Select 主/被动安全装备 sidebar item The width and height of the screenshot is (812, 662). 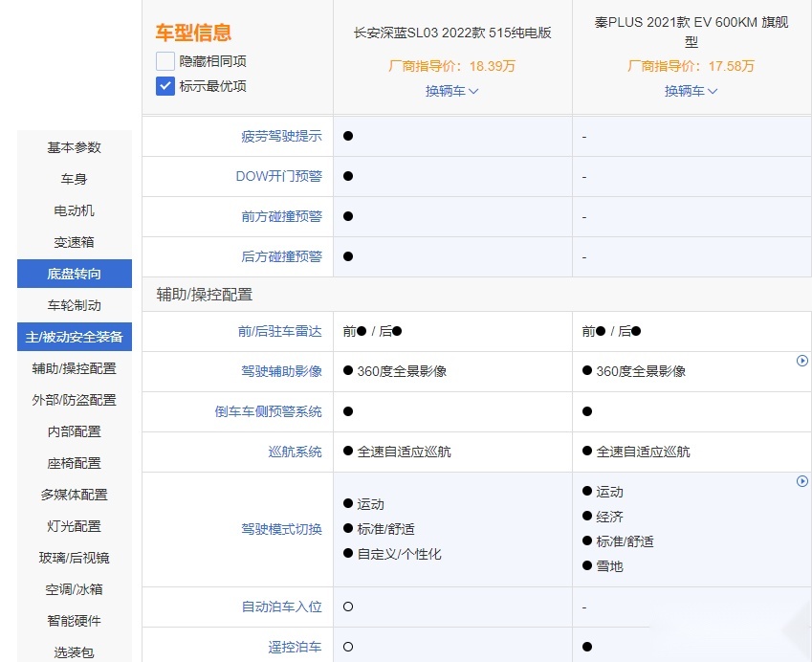coord(74,337)
